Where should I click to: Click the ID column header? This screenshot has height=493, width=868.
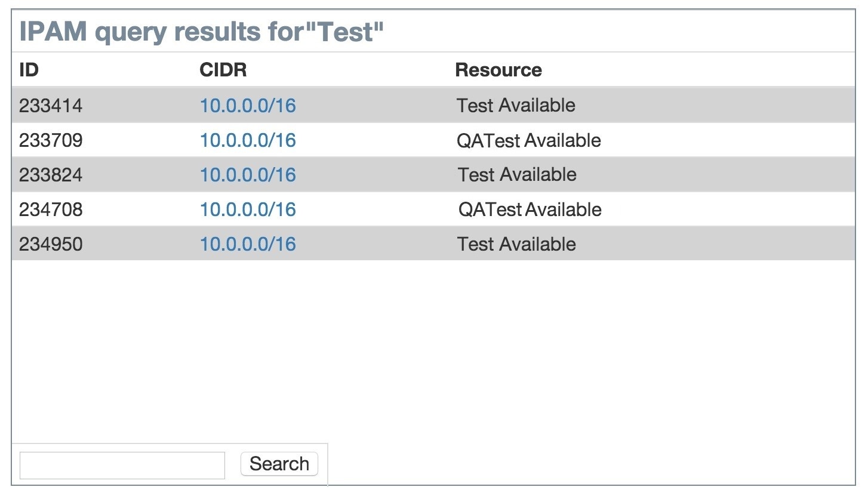[29, 70]
